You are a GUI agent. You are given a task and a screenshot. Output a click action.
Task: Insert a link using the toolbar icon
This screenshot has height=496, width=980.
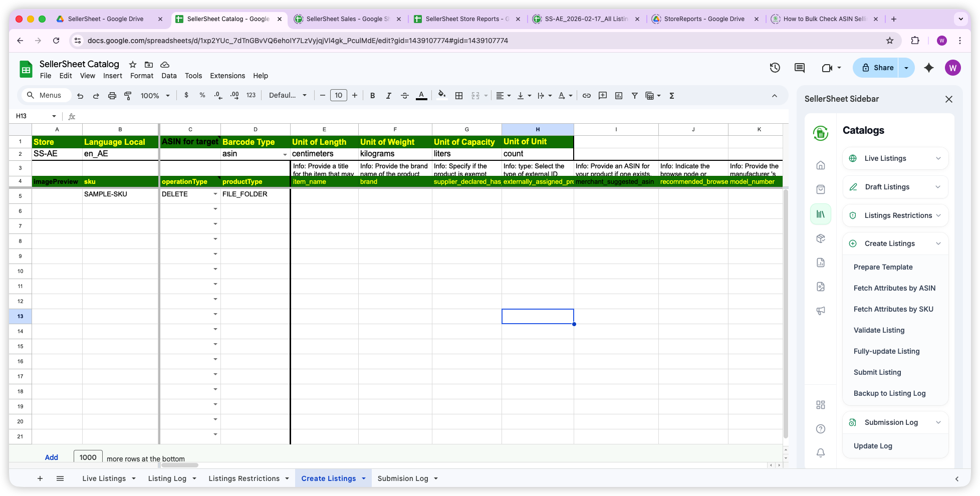click(x=586, y=95)
